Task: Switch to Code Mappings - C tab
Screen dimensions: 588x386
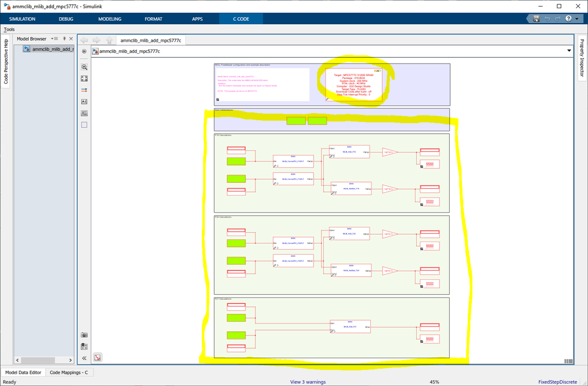Action: [69, 372]
